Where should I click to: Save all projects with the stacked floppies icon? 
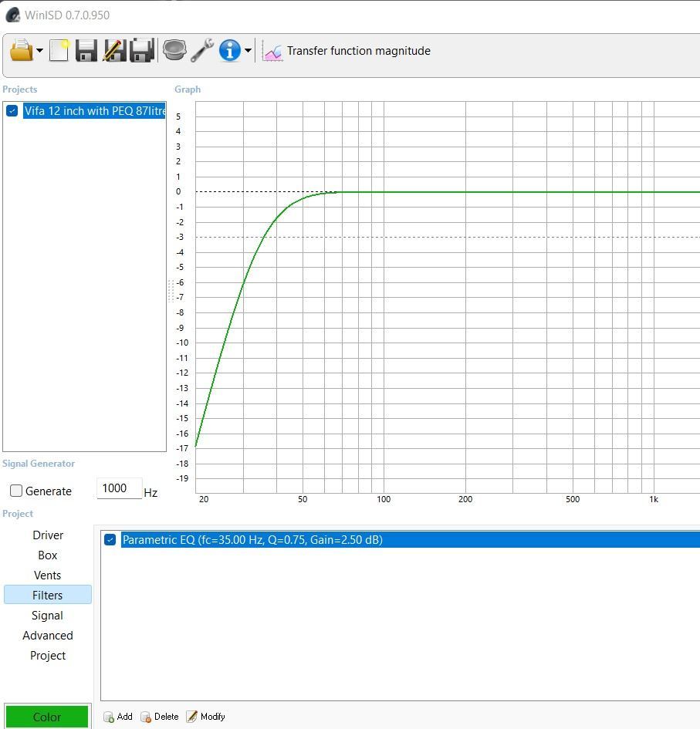click(142, 50)
